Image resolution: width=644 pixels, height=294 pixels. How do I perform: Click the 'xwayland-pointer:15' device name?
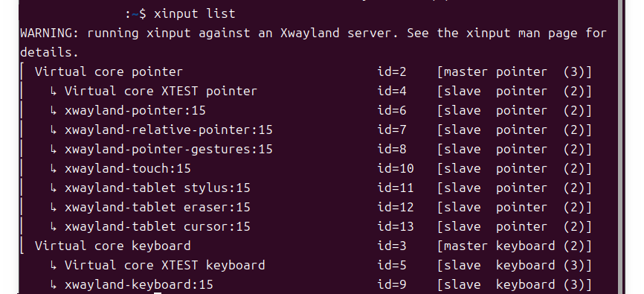[135, 111]
